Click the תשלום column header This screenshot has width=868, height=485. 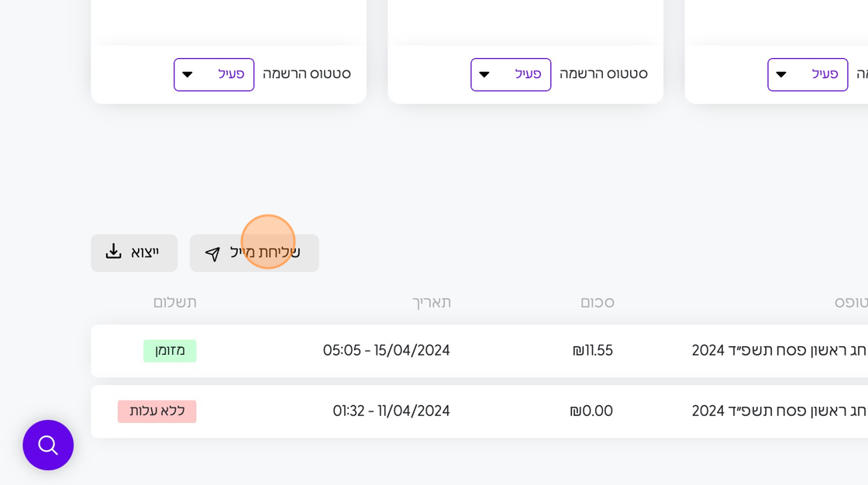pyautogui.click(x=174, y=302)
